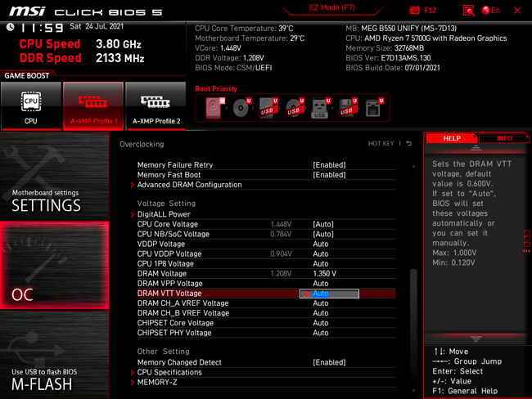The image size is (532, 399).
Task: Click the BIOS Ver E7D13AMS.130 text
Action: click(388, 58)
